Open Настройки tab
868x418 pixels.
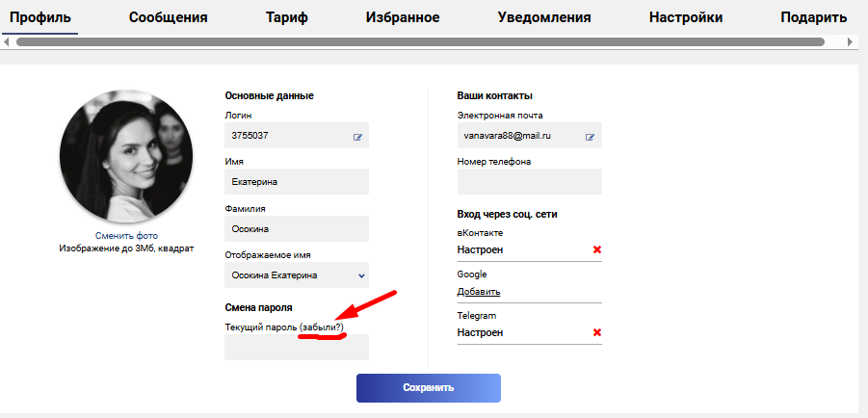tap(686, 17)
